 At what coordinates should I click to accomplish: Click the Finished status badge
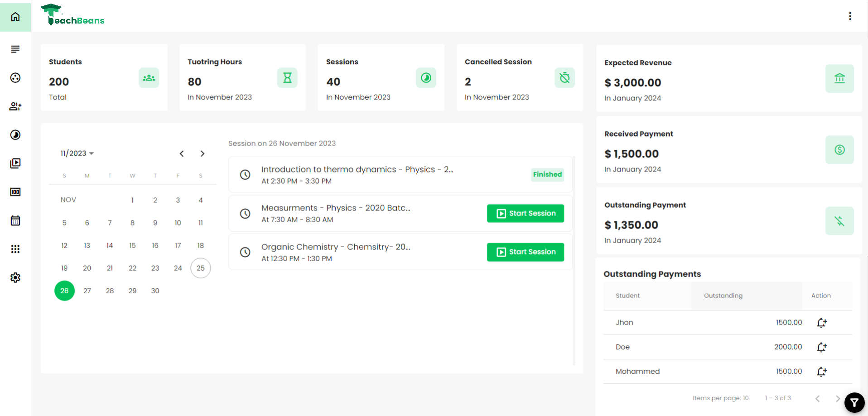coord(547,175)
